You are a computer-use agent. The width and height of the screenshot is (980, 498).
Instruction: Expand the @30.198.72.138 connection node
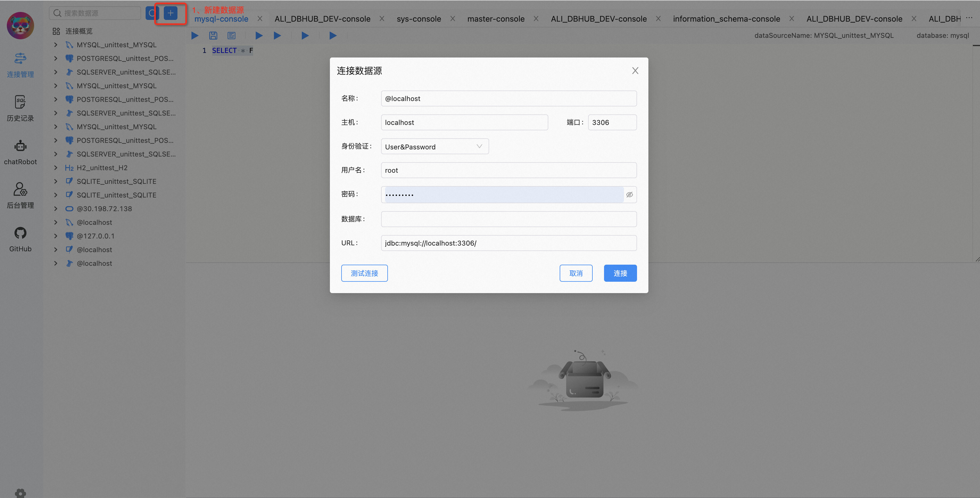tap(55, 209)
